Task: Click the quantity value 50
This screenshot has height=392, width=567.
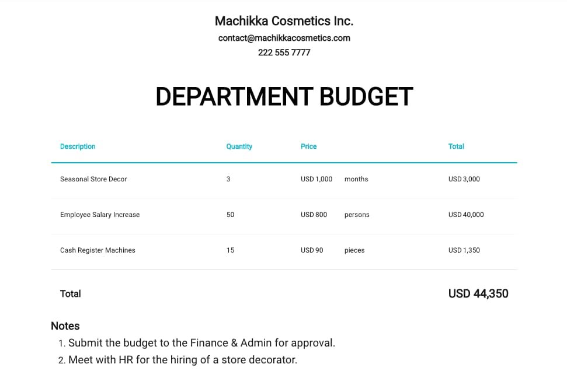Action: (x=230, y=215)
